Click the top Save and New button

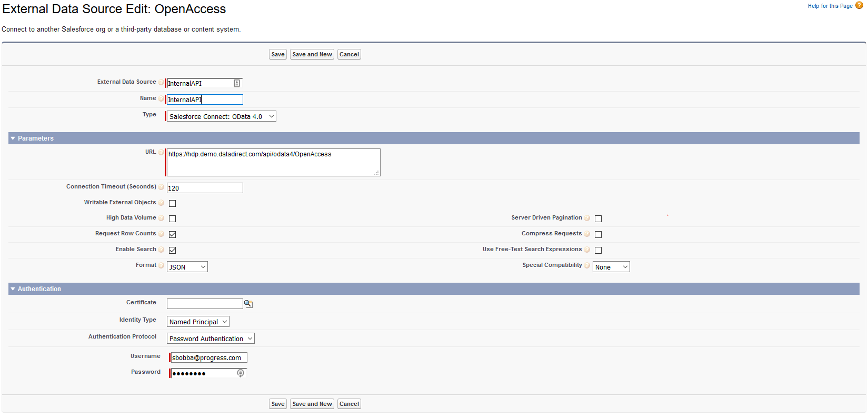(312, 54)
